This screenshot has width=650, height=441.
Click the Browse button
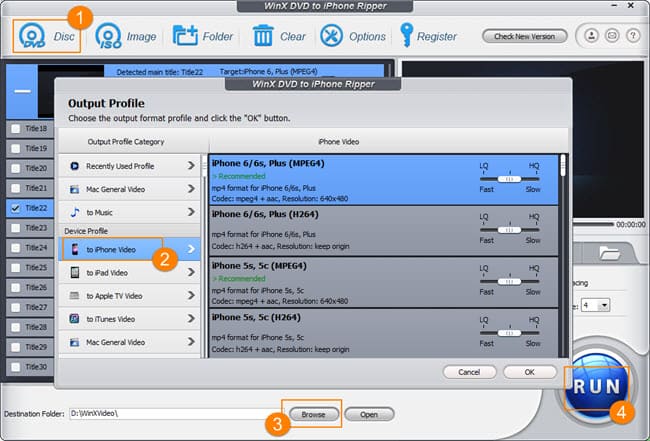313,414
